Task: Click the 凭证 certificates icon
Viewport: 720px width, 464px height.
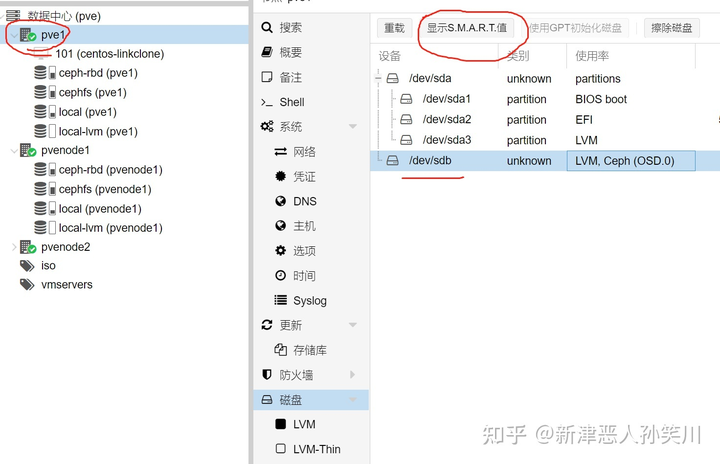Action: pyautogui.click(x=281, y=176)
